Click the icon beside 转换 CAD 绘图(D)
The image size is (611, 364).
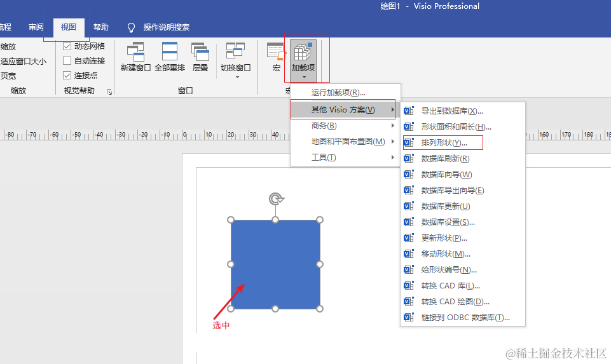coord(409,301)
